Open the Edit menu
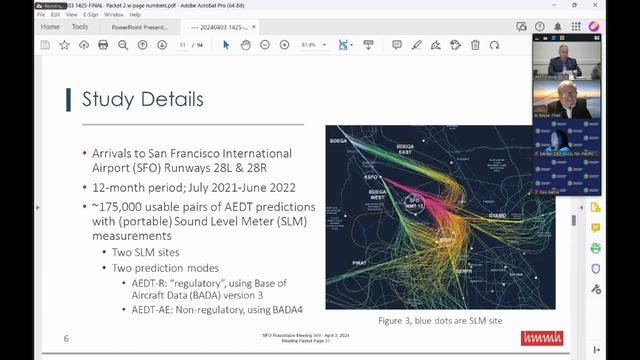Screen dimensions: 640x360 click(x=55, y=14)
